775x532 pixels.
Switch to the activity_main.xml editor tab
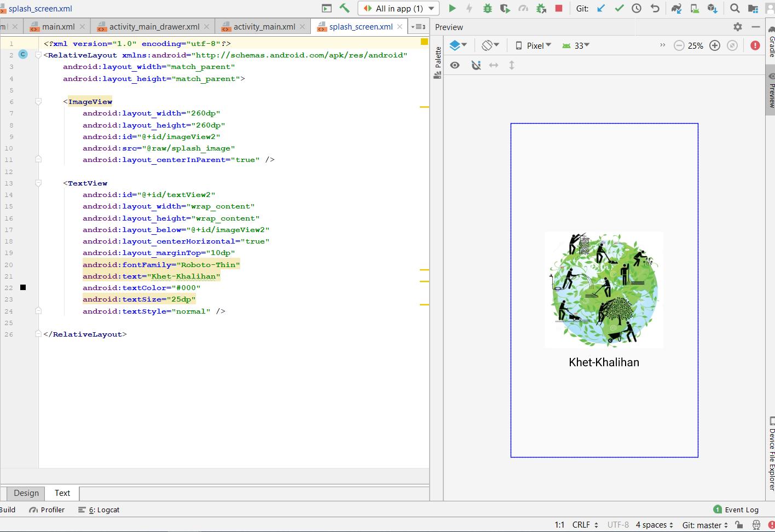point(264,26)
